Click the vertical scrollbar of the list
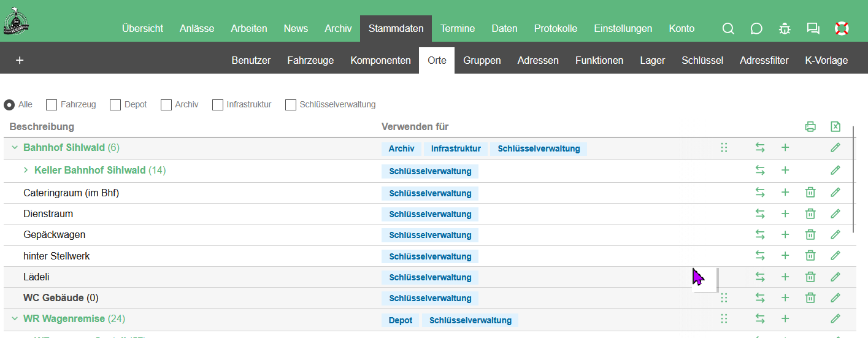This screenshot has width=868, height=338. (854, 178)
